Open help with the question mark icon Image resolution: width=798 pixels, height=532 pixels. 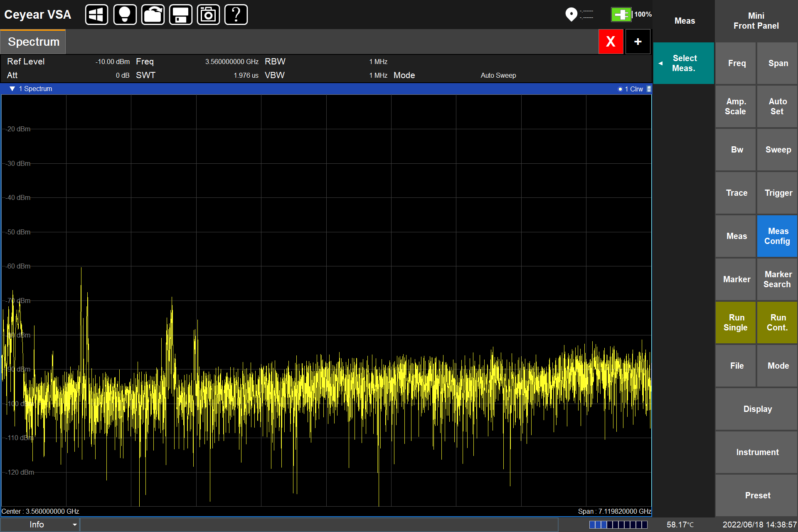[236, 15]
